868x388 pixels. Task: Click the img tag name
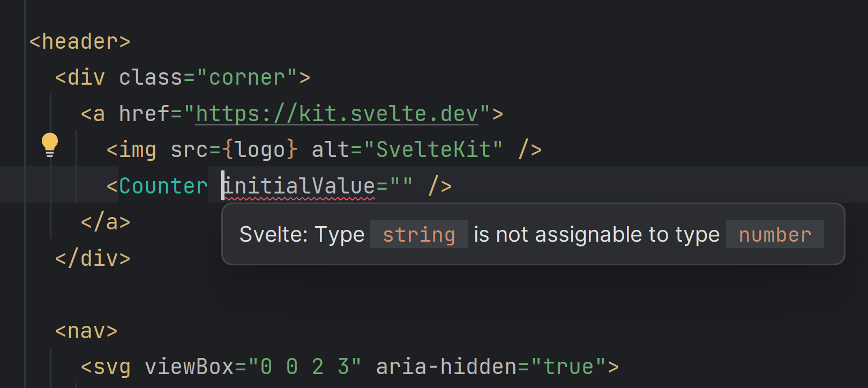138,150
